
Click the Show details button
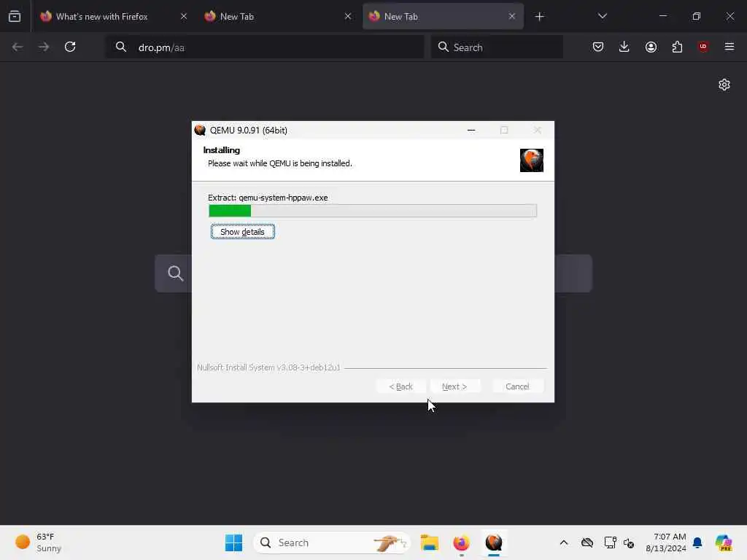242,232
